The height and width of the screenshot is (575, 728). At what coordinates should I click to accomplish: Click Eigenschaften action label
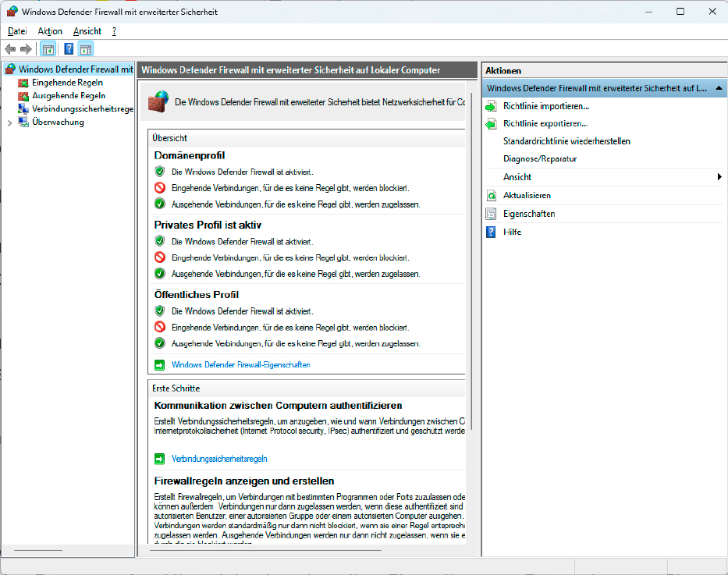[x=529, y=214]
